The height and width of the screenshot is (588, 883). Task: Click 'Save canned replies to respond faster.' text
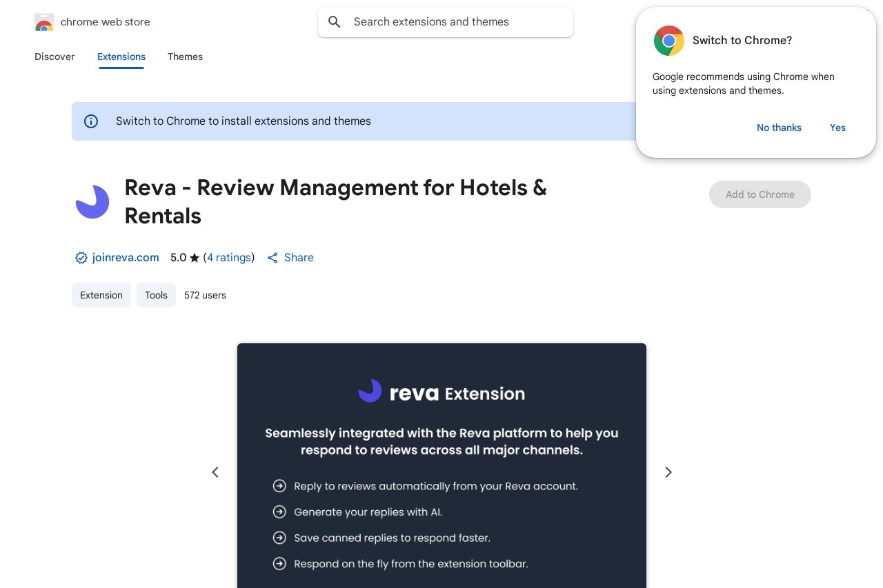coord(392,538)
